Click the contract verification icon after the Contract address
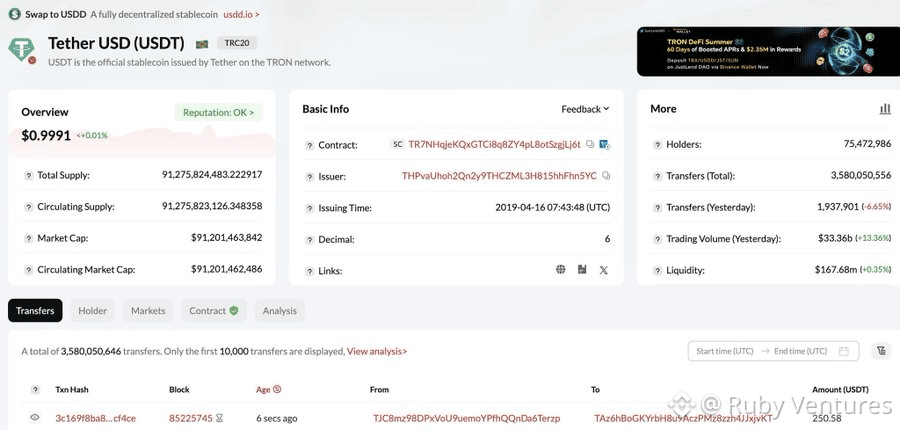This screenshot has width=900, height=430. coord(604,145)
